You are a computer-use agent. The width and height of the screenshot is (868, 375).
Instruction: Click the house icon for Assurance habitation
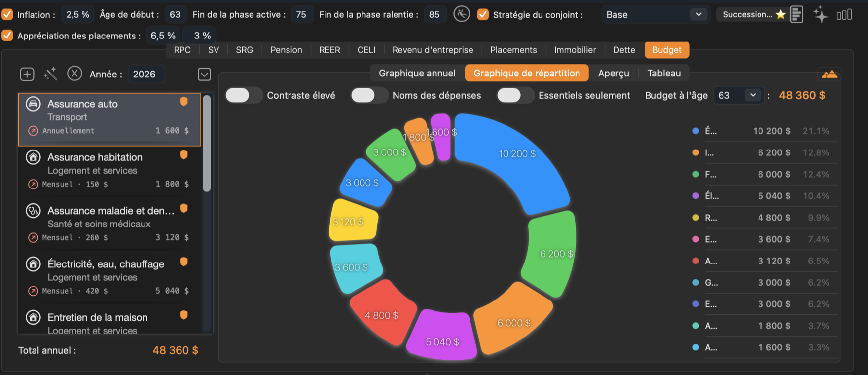coord(33,157)
